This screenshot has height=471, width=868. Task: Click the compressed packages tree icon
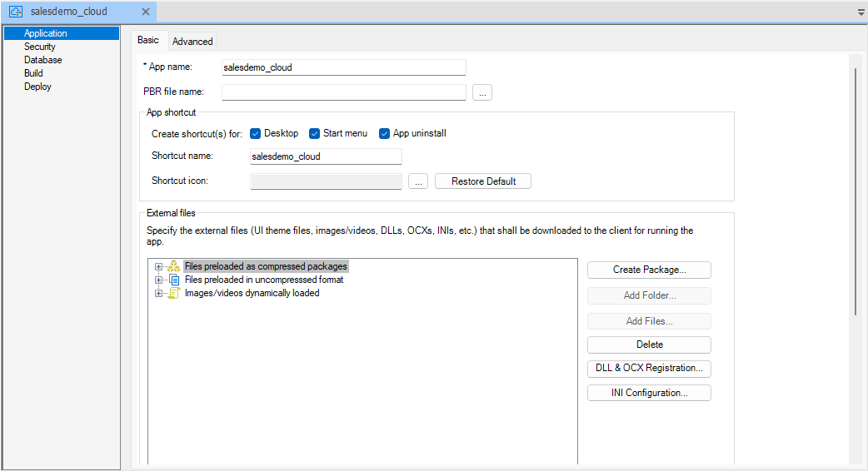click(x=174, y=267)
